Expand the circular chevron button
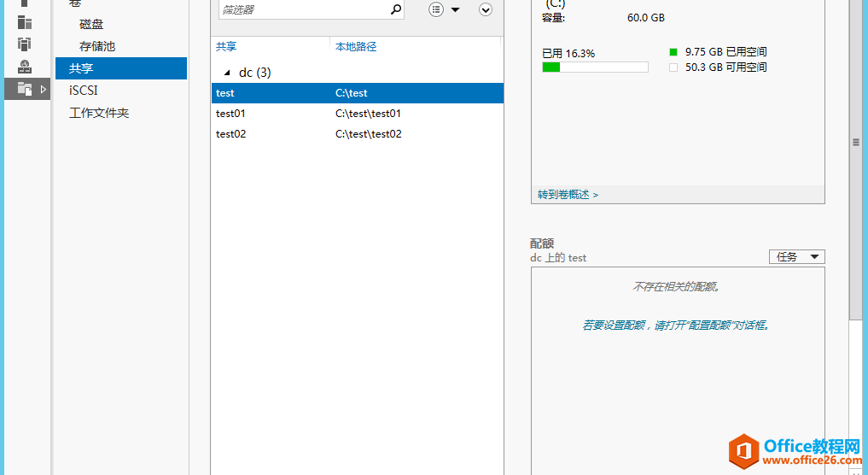 click(486, 9)
